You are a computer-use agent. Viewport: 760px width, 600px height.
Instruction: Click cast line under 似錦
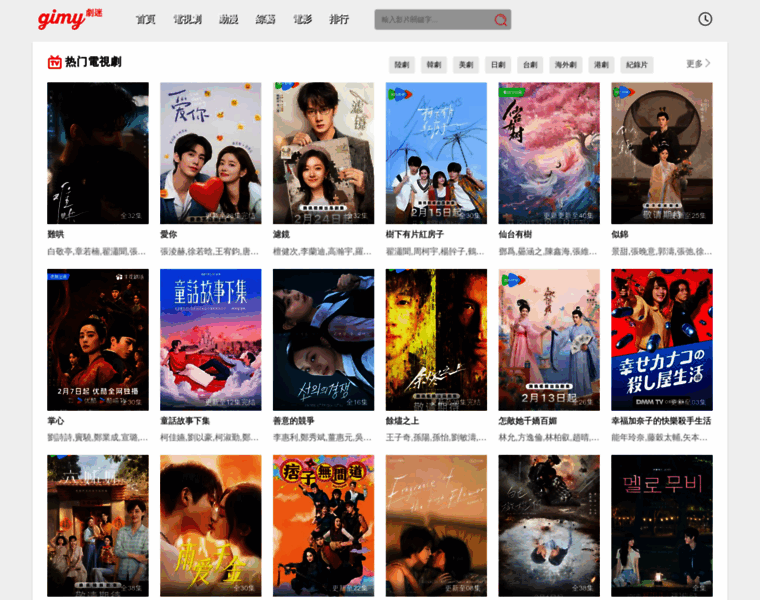click(662, 252)
